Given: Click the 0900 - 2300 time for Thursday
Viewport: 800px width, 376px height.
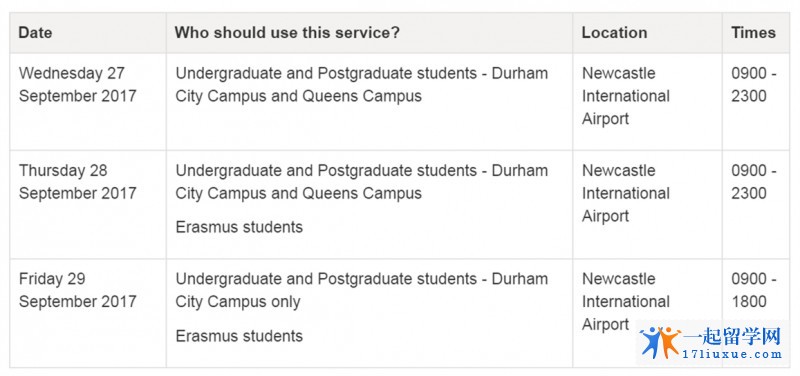Looking at the screenshot, I should coord(754,182).
